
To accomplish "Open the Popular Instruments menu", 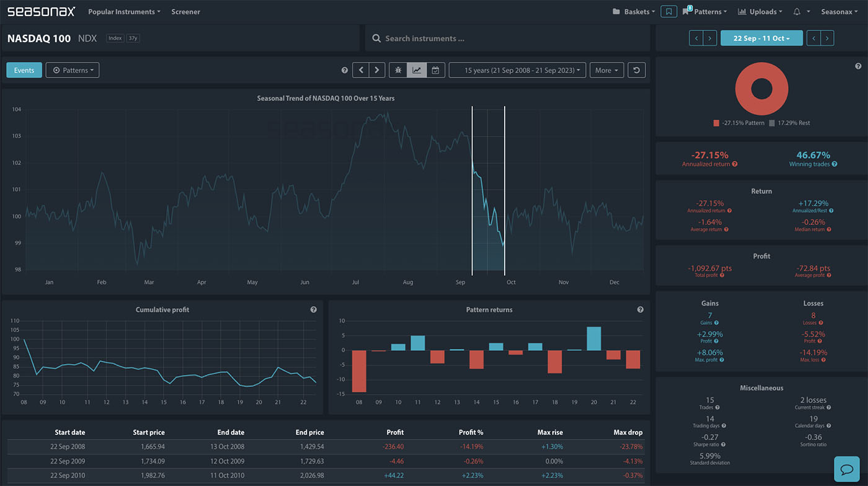I will 124,12.
